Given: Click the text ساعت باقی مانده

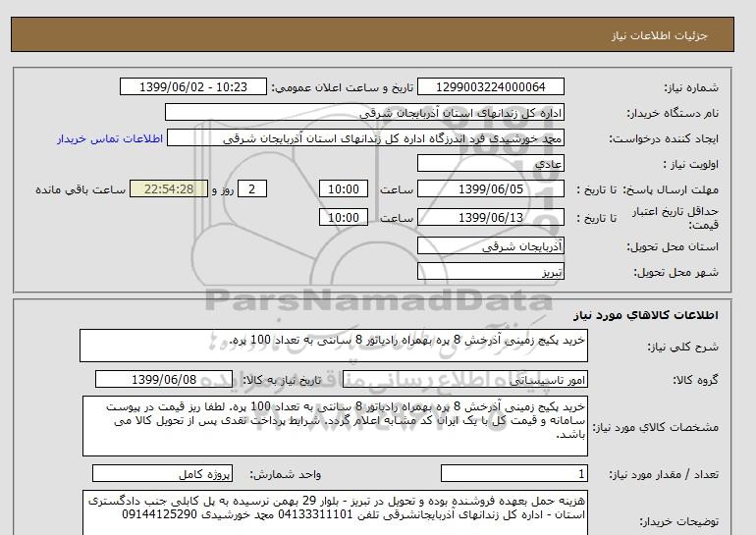Looking at the screenshot, I should [x=81, y=189].
